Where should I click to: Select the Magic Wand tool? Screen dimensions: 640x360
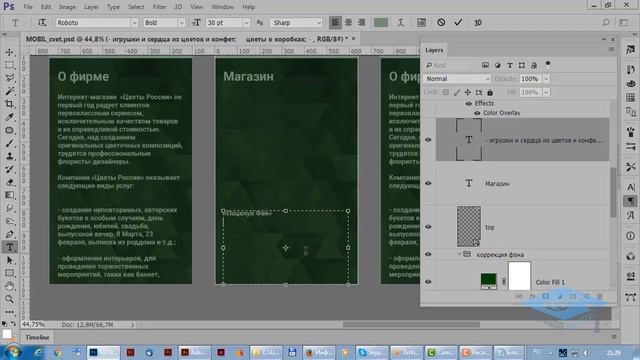click(9, 91)
